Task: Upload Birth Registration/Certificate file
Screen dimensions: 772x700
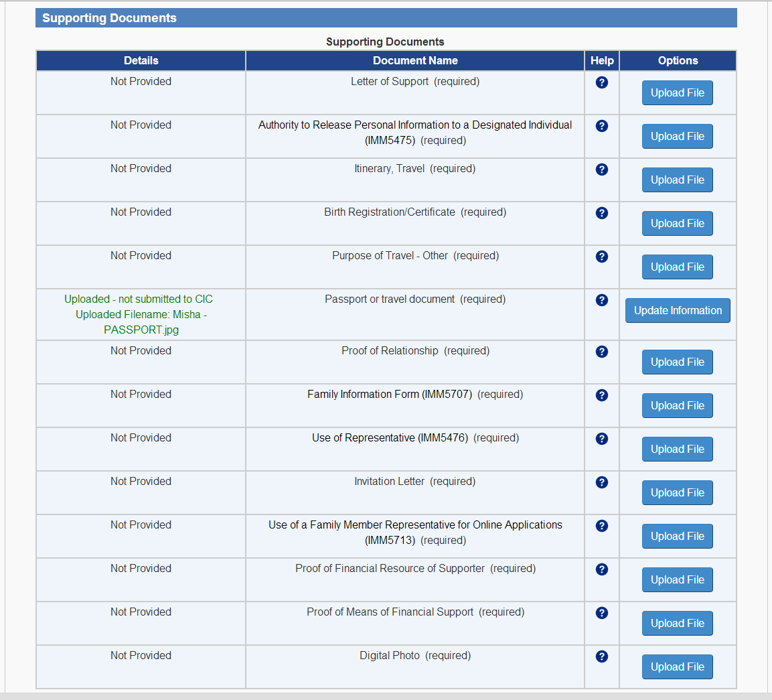Action: pyautogui.click(x=678, y=223)
